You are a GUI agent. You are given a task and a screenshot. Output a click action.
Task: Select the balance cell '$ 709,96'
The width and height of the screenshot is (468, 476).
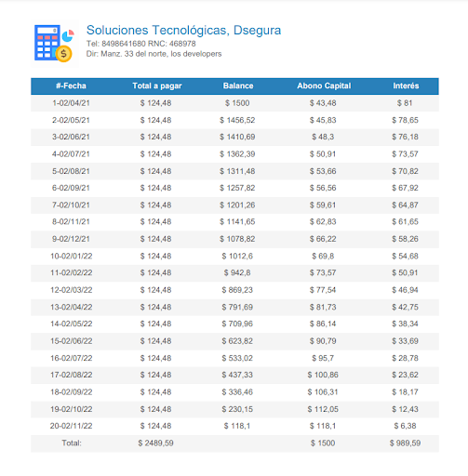[x=237, y=324]
